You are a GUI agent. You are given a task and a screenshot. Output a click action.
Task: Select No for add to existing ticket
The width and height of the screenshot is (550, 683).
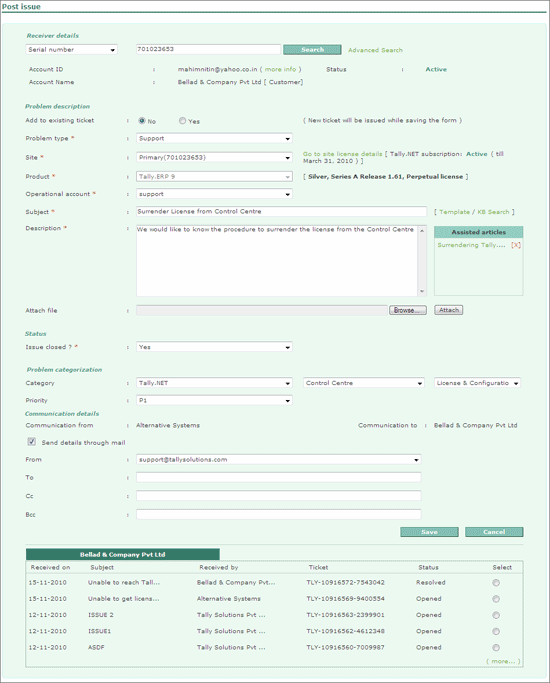pos(142,121)
